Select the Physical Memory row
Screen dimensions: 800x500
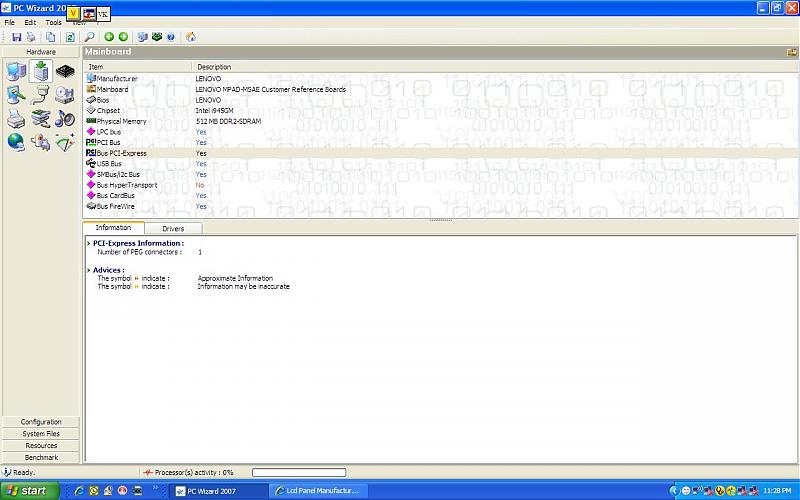click(x=121, y=121)
